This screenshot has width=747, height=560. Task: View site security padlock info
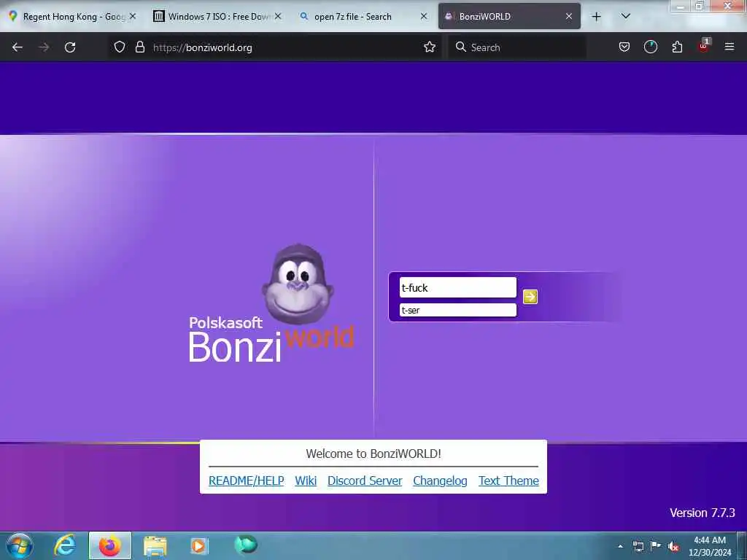pos(139,47)
